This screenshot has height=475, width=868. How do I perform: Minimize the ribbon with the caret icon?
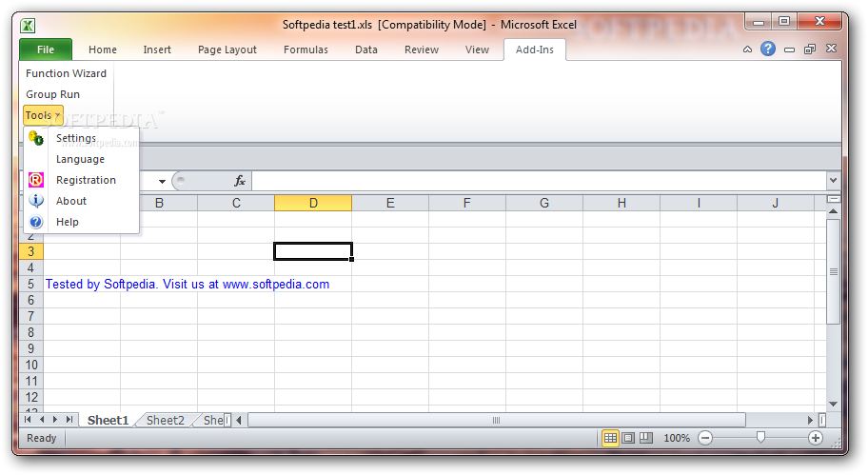tap(747, 49)
